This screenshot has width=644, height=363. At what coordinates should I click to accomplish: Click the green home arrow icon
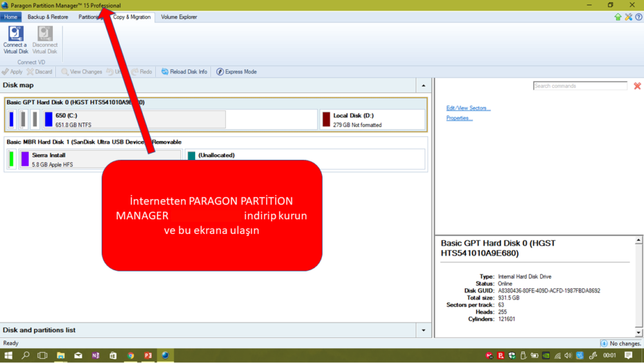click(618, 17)
